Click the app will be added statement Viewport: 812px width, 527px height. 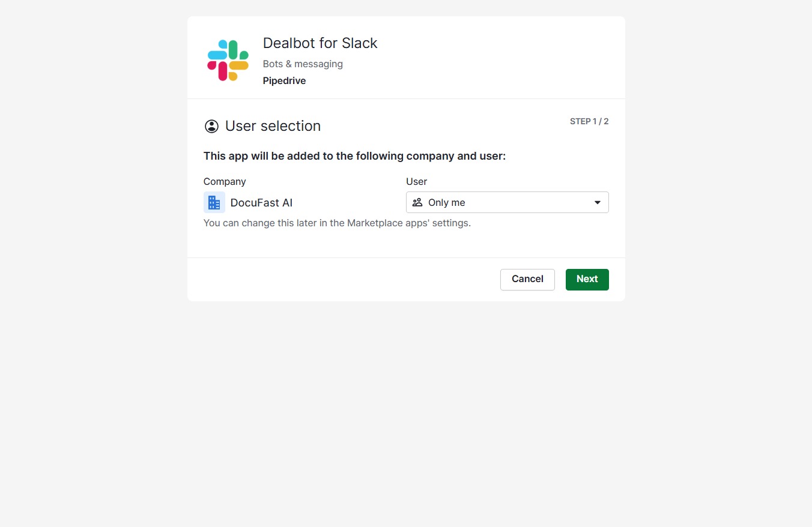[x=355, y=156]
